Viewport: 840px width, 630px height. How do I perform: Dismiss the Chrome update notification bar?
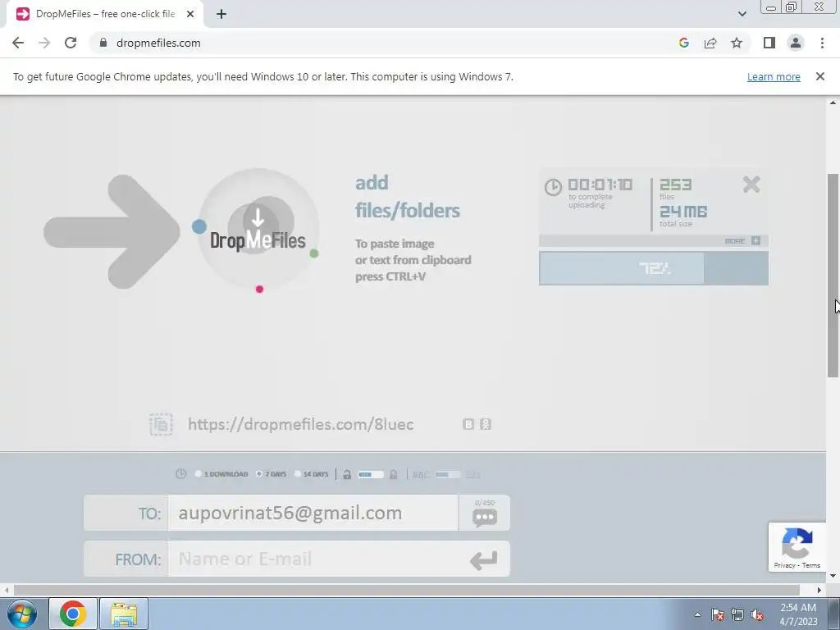pyautogui.click(x=819, y=76)
